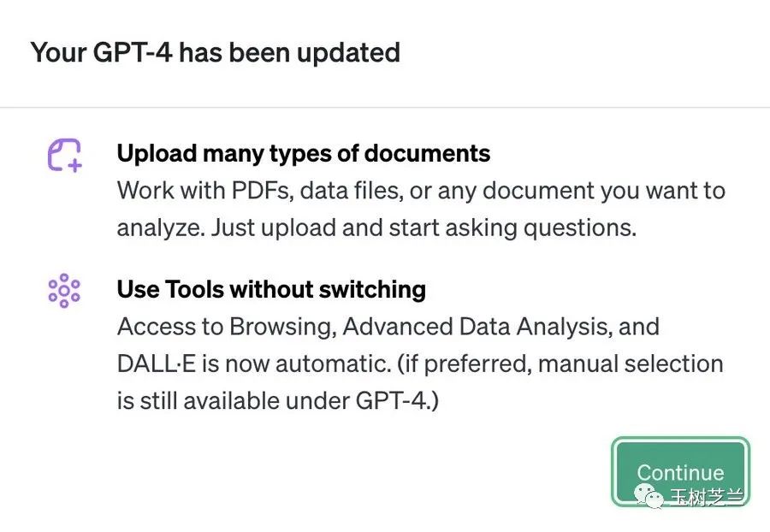Image resolution: width=770 pixels, height=532 pixels.
Task: Click the 'is still available under GPT-4.)' line
Action: pyautogui.click(x=277, y=401)
